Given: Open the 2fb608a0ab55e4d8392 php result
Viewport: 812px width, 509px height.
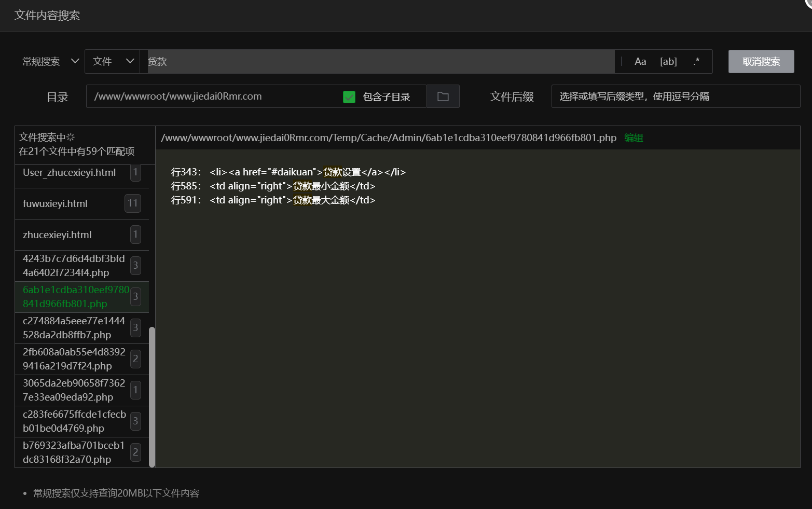Looking at the screenshot, I should click(x=74, y=359).
